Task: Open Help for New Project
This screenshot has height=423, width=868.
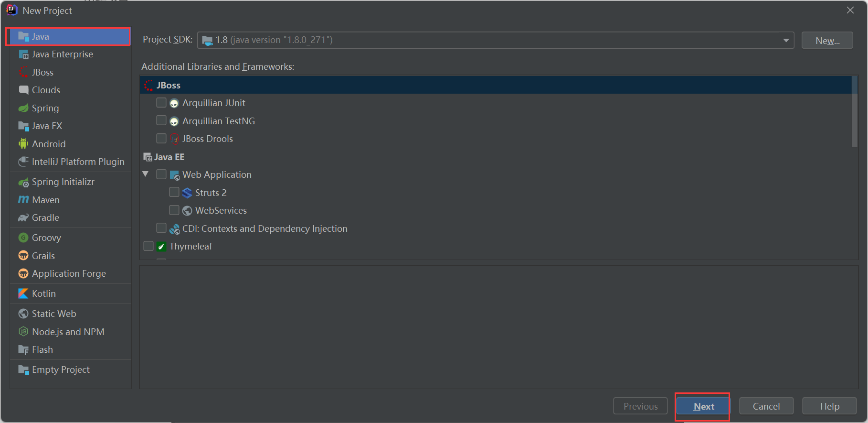Action: click(830, 406)
